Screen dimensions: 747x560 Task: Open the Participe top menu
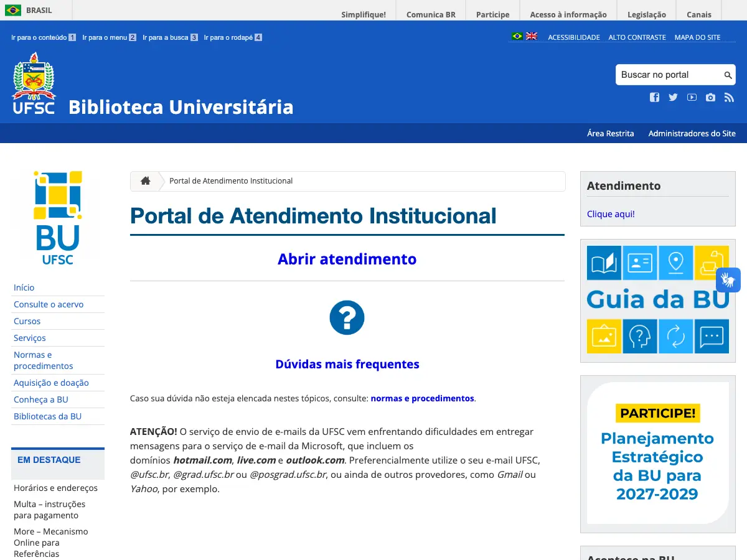[x=493, y=14]
